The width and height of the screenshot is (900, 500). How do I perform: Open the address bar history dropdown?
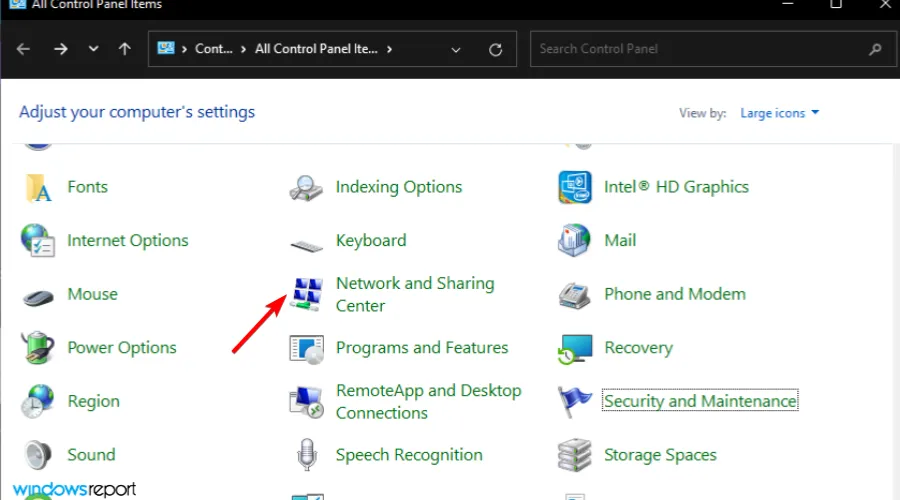click(456, 49)
